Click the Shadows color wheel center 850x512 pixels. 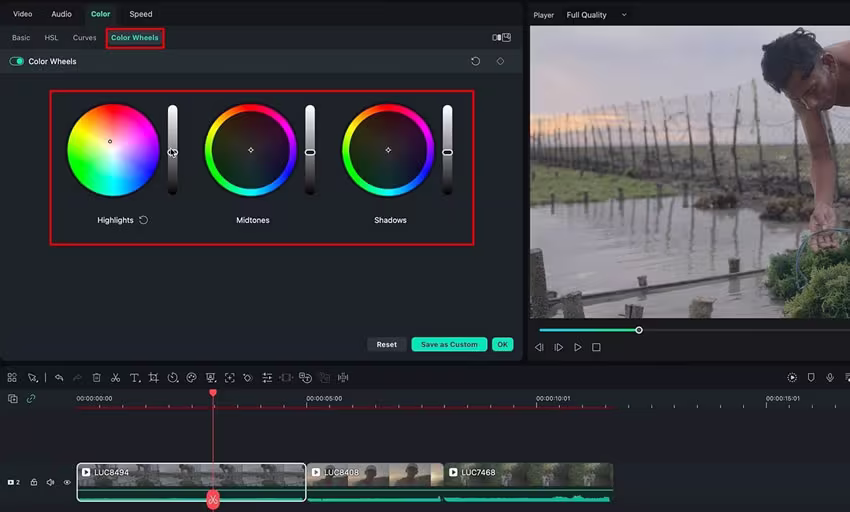point(388,150)
